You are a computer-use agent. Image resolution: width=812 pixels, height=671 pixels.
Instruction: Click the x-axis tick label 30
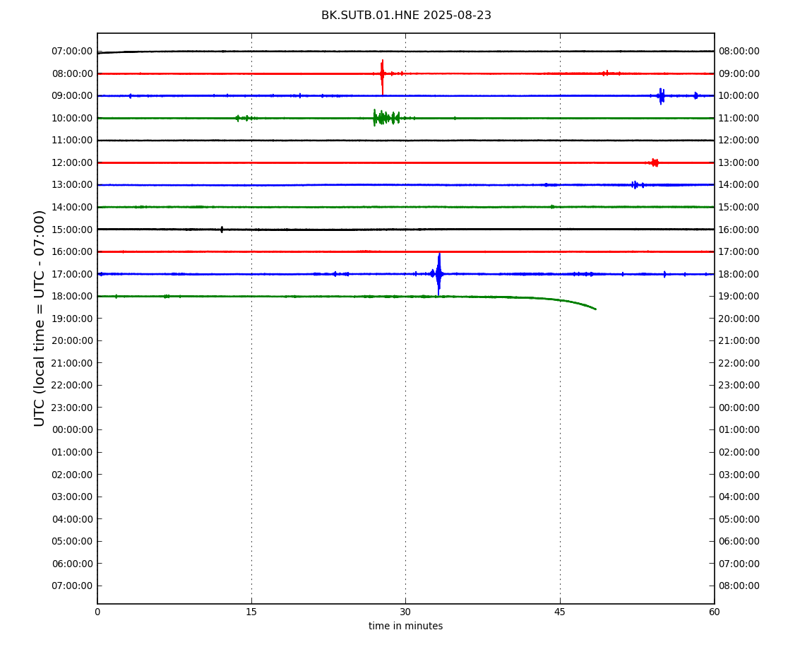(405, 612)
